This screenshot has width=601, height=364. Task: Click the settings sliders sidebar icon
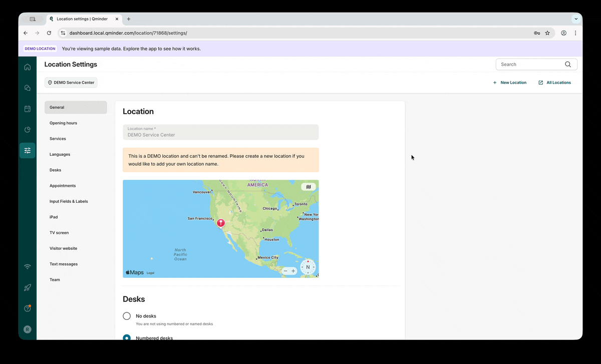28,151
